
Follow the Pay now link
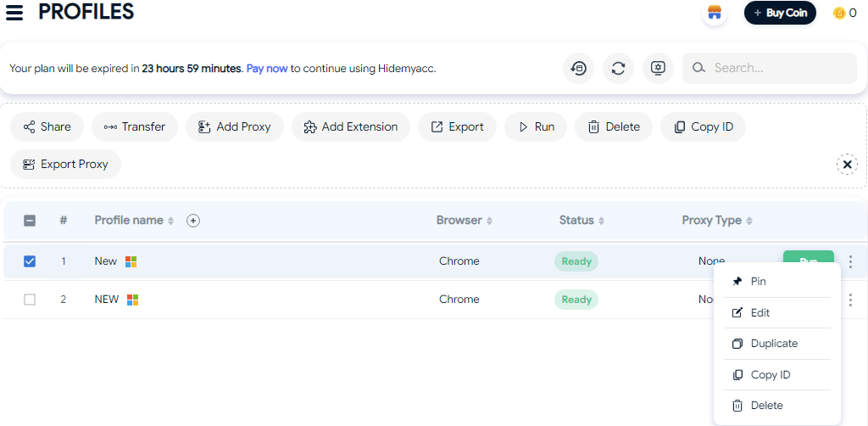click(x=267, y=69)
